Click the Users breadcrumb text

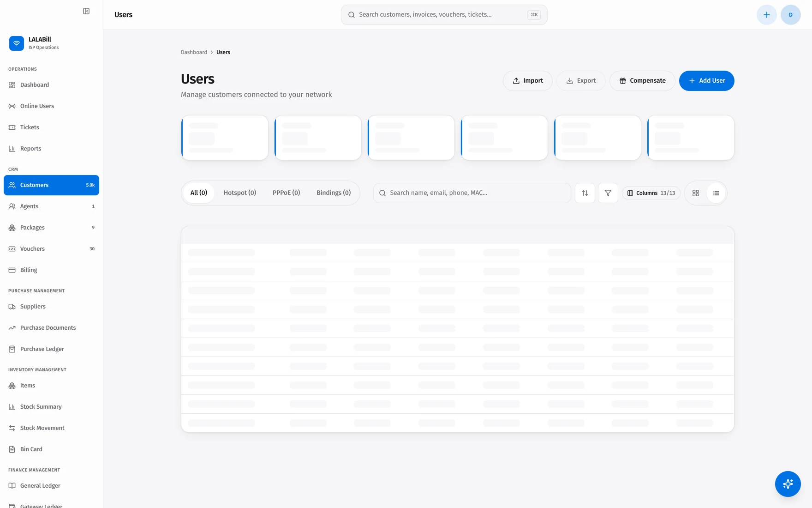click(223, 52)
